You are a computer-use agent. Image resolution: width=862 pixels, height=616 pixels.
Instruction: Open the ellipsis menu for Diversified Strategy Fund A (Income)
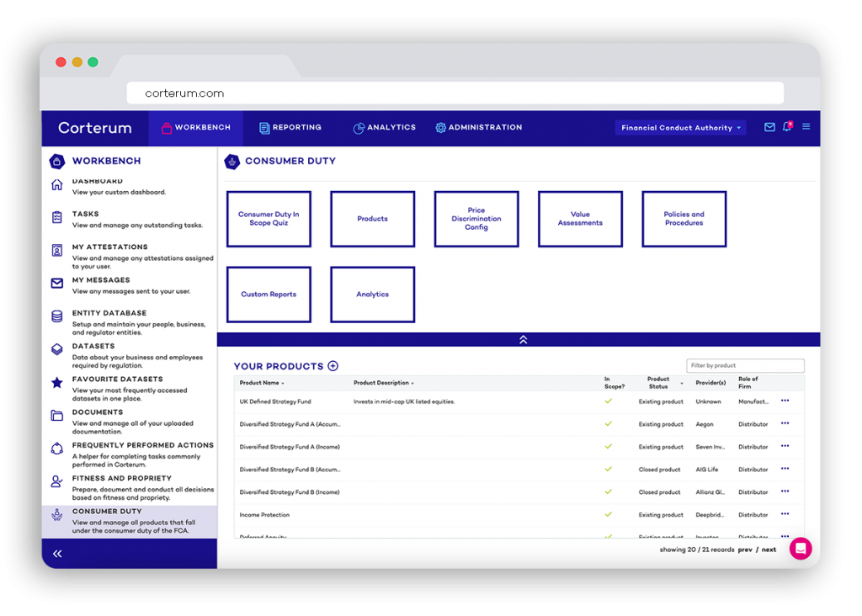pyautogui.click(x=785, y=446)
